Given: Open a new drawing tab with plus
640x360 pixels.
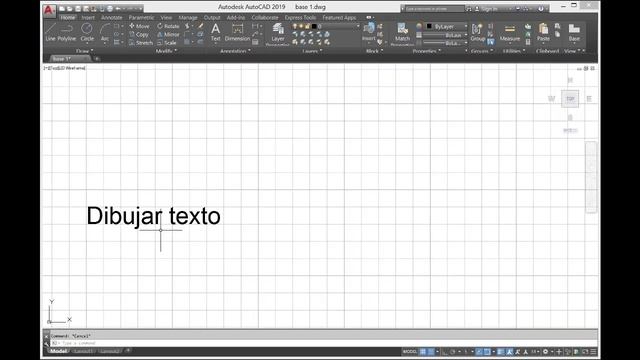Looking at the screenshot, I should coord(97,59).
